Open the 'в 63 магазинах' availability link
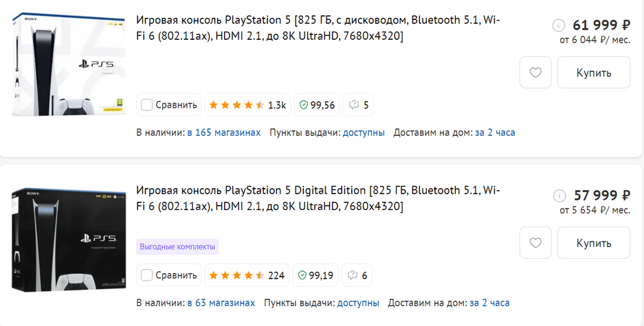644x326 pixels. coord(221,303)
